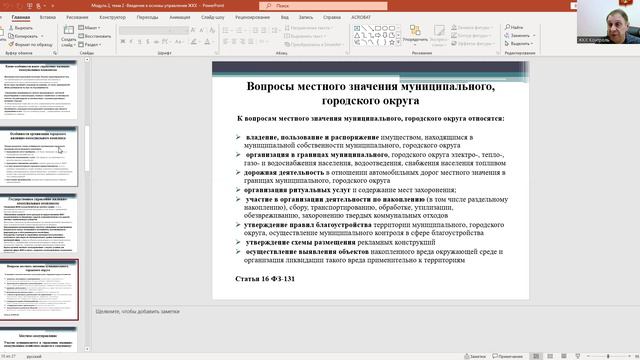Image resolution: width=640 pixels, height=360 pixels.
Task: Toggle underline formatting
Action: (x=140, y=42)
